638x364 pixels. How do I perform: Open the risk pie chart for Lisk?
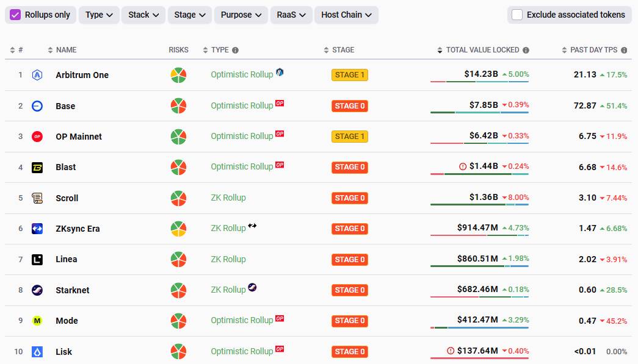tap(178, 351)
